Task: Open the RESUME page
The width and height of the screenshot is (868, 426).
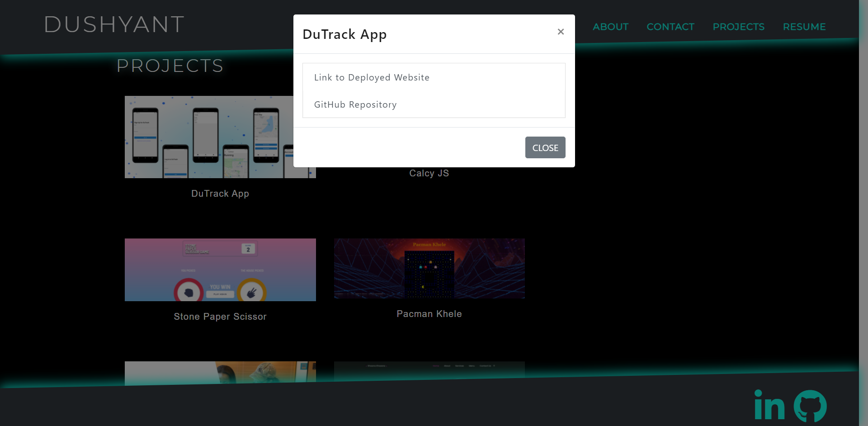Action: [x=804, y=27]
